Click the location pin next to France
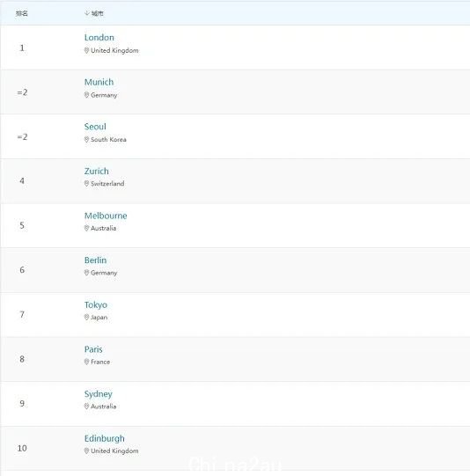Screen dimensions: 470x476 coord(86,362)
